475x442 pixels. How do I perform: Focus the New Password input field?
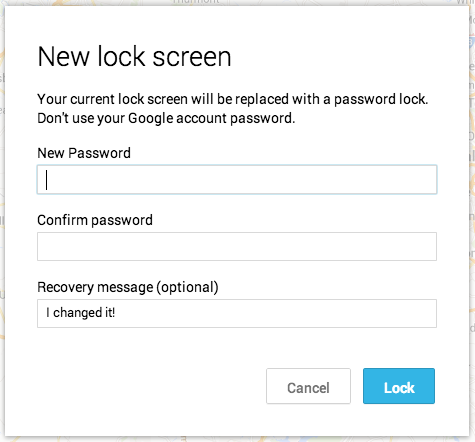[x=237, y=179]
